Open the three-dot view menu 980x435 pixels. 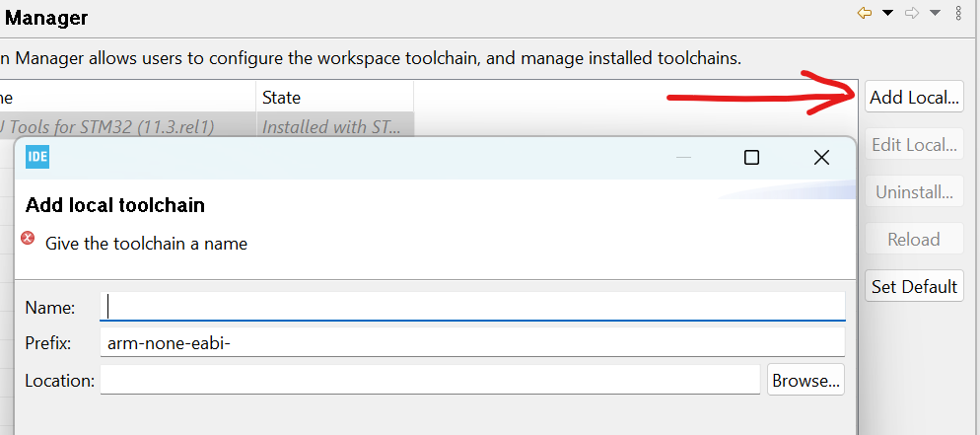[x=958, y=13]
